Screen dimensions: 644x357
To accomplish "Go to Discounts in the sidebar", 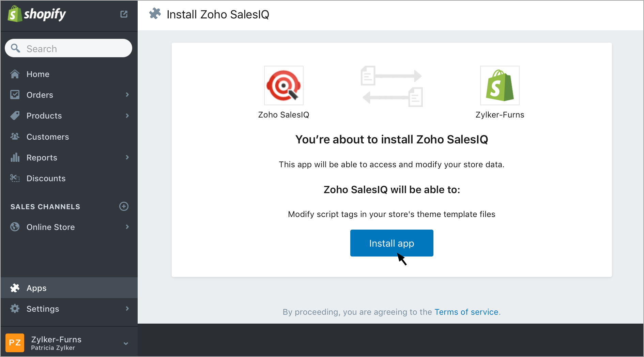I will [x=46, y=178].
